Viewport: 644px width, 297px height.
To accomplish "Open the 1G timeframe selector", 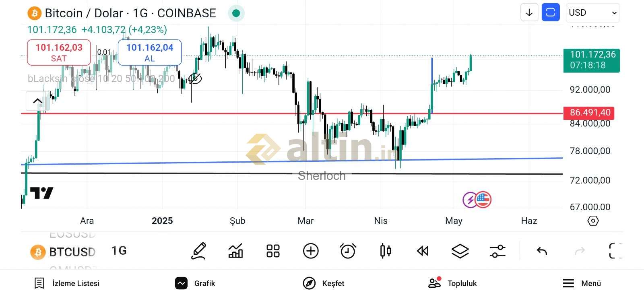I will click(x=119, y=251).
